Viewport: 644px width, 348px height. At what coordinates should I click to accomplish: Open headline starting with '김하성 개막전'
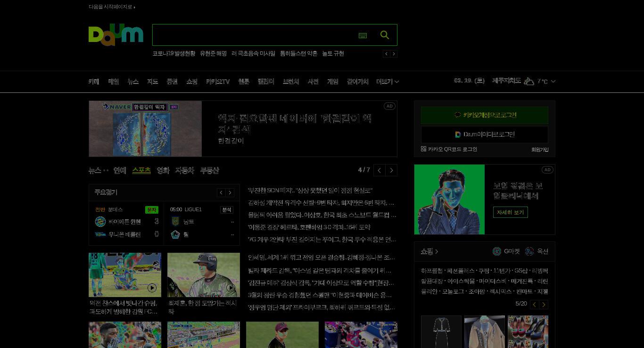tap(321, 203)
